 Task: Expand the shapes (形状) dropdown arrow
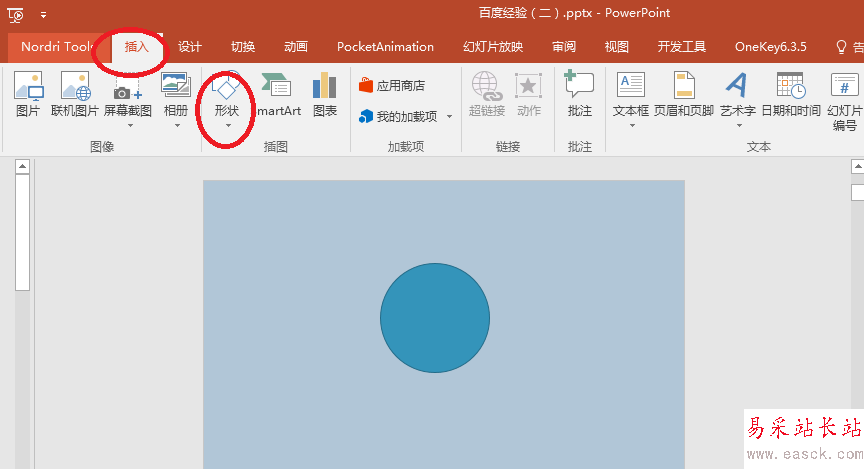(228, 126)
